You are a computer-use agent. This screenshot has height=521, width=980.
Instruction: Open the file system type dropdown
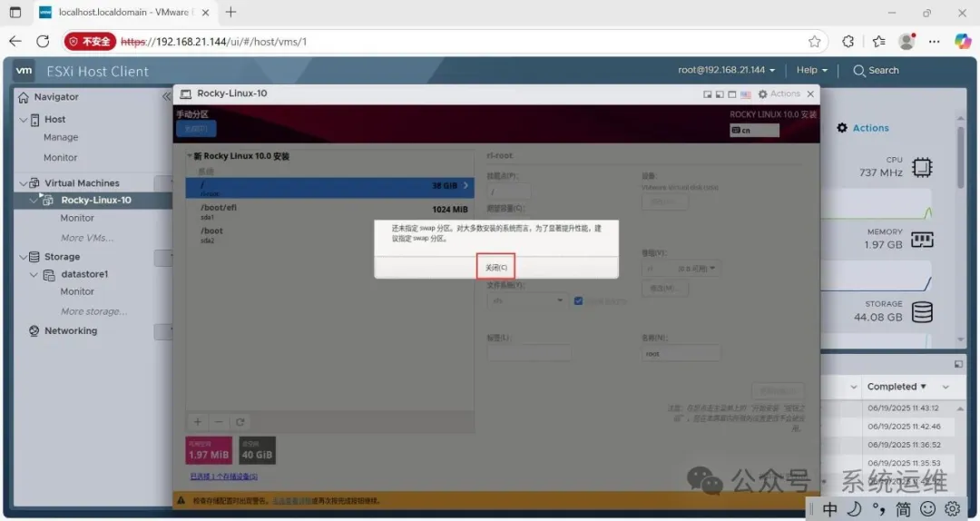pos(527,300)
